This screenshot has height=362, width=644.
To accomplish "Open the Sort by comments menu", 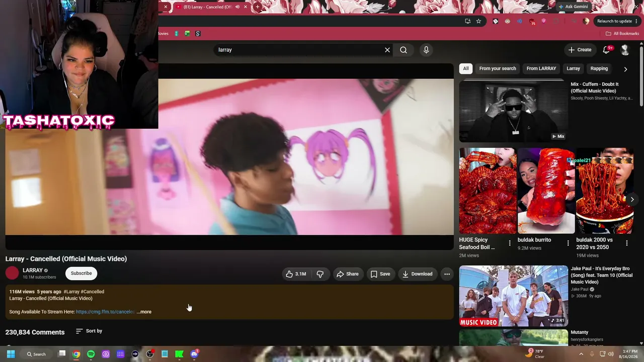I will click(x=89, y=331).
